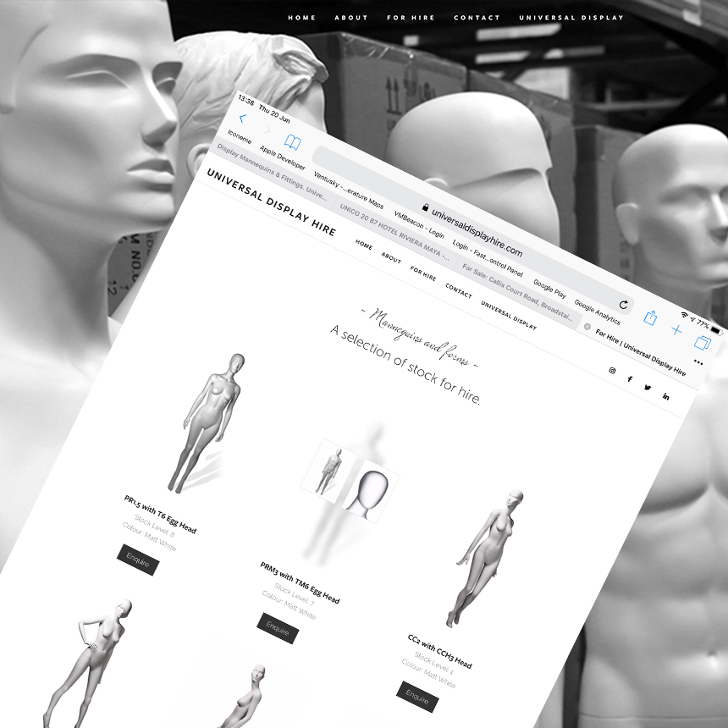728x728 pixels.
Task: Select the egg head thumbnail of PRM3
Action: click(371, 492)
